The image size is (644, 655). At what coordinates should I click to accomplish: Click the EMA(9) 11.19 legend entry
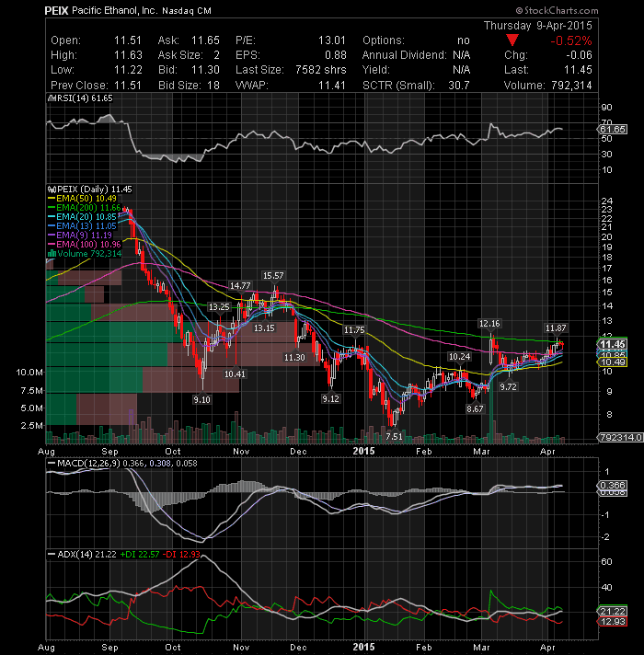[x=80, y=236]
